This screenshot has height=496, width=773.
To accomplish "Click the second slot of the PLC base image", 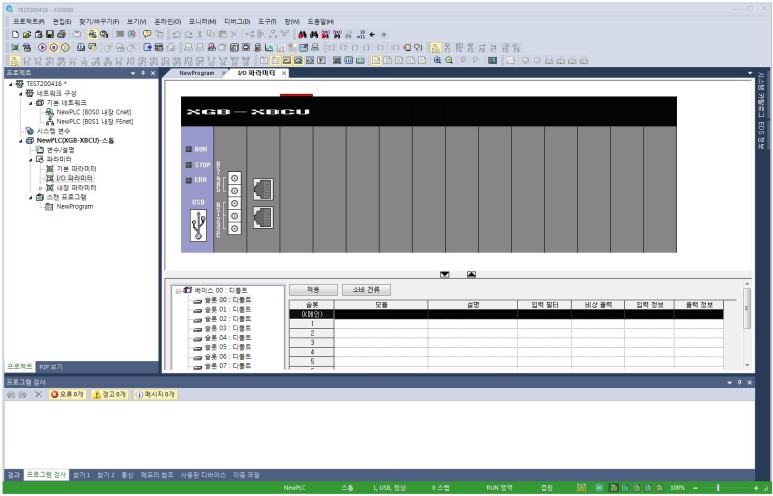I will point(263,189).
